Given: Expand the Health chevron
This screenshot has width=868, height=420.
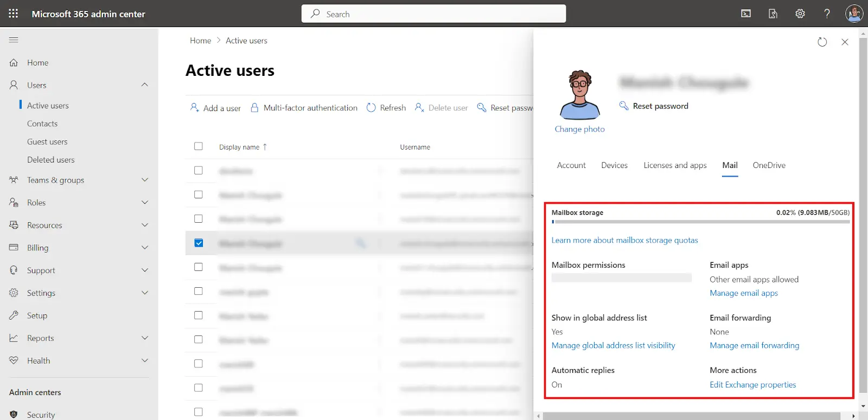Looking at the screenshot, I should (145, 360).
